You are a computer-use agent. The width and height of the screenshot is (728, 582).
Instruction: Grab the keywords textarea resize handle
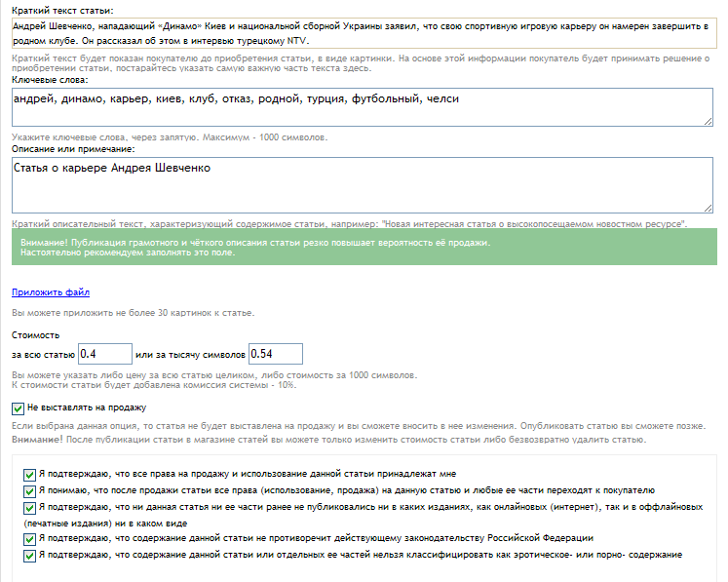tap(709, 122)
